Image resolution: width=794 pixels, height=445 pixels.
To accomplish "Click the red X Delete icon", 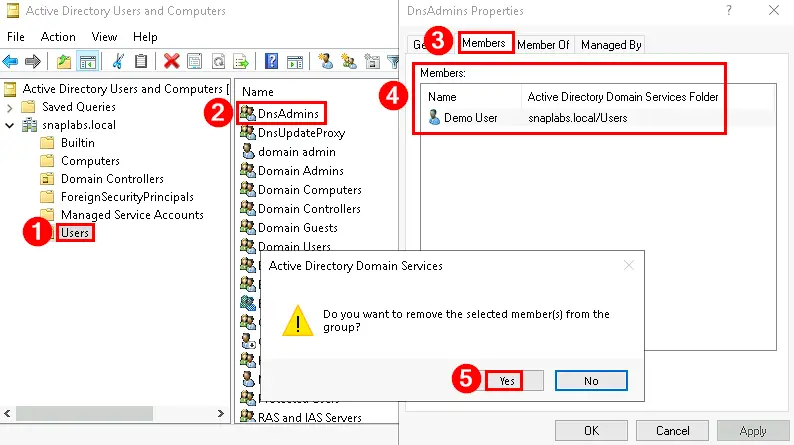I will pos(172,62).
